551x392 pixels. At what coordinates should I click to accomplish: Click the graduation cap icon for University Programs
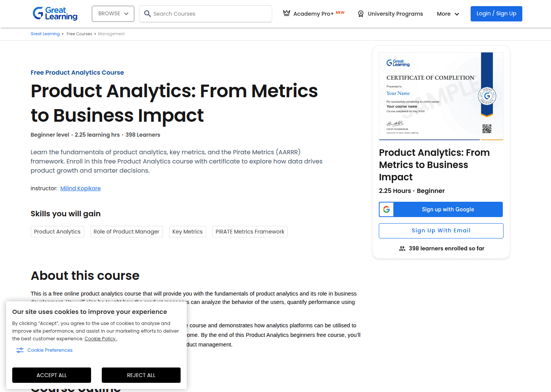(x=360, y=14)
